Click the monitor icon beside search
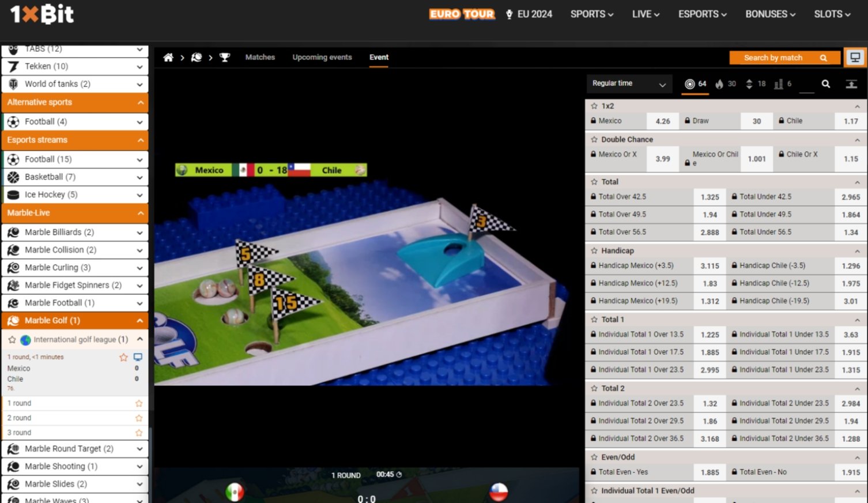 [x=855, y=57]
